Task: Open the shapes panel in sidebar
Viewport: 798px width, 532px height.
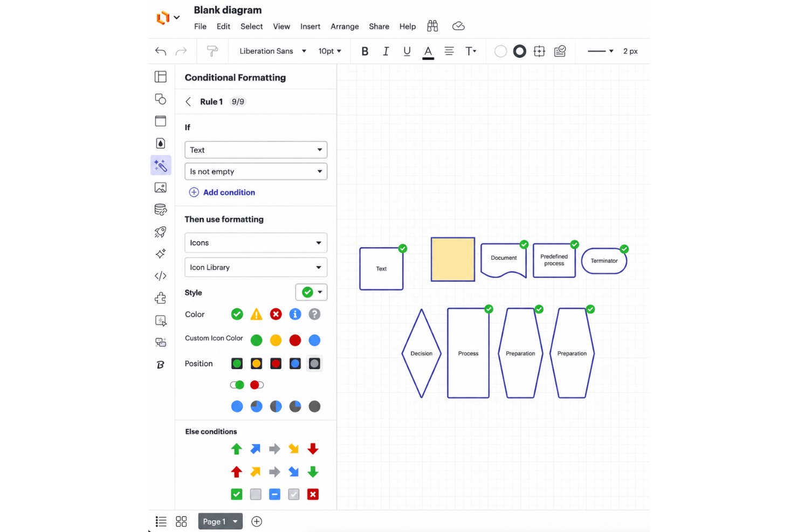Action: pyautogui.click(x=161, y=99)
